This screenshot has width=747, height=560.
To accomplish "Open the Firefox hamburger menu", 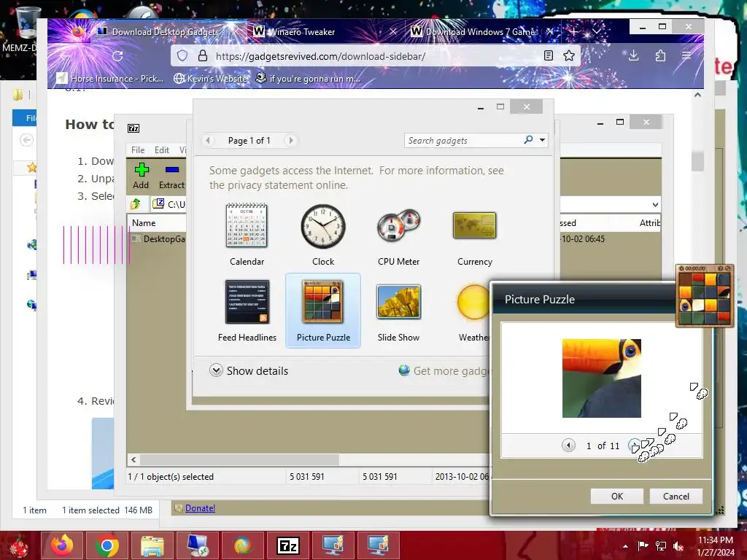I will pyautogui.click(x=686, y=55).
